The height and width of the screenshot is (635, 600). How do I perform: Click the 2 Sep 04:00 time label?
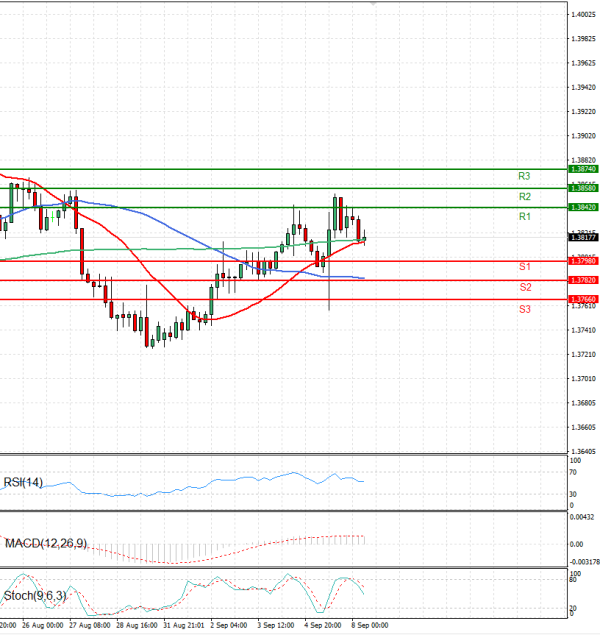(x=229, y=626)
